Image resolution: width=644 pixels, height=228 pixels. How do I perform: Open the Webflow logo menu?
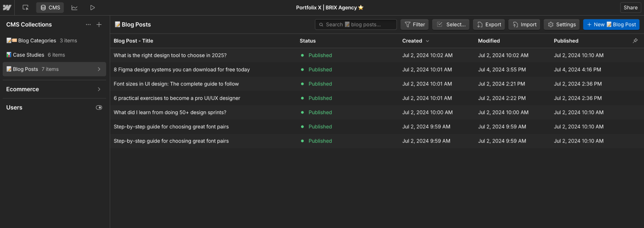coord(7,7)
